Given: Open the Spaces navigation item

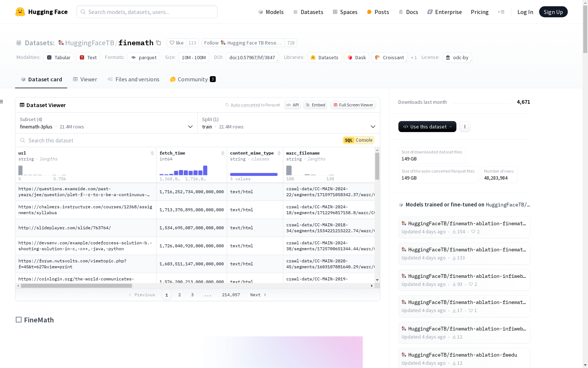Looking at the screenshot, I should [345, 12].
